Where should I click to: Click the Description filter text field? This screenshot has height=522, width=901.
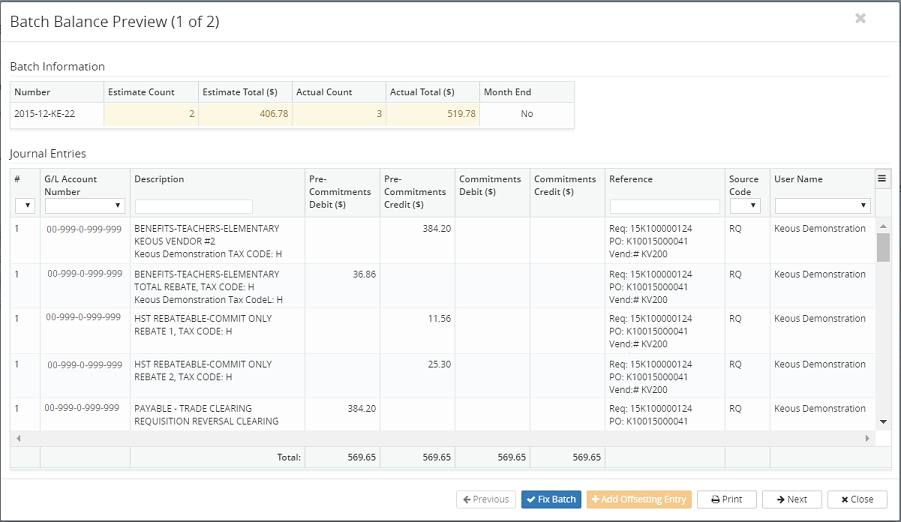click(194, 206)
